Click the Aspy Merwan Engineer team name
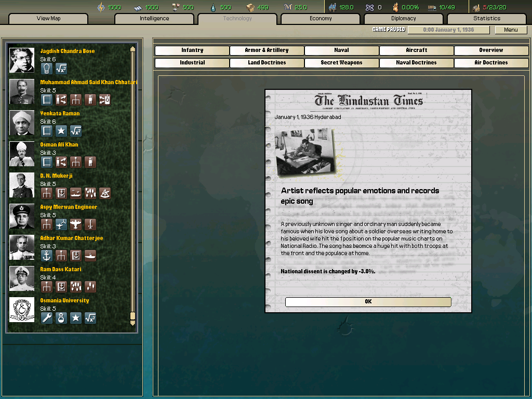The image size is (532, 399). click(69, 207)
